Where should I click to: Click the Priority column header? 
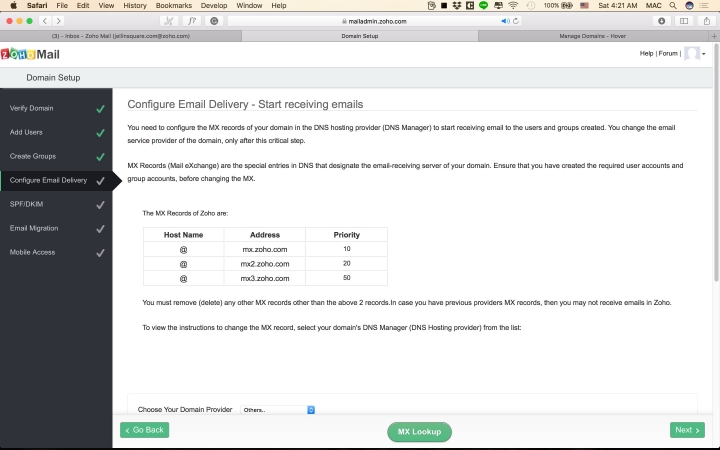[x=347, y=235]
